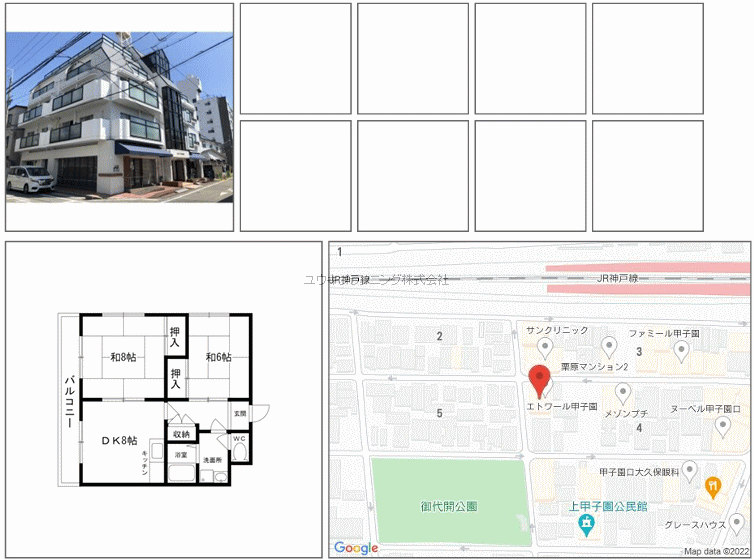Click the 甲子園口大久保眼科 location pin
The width and height of the screenshot is (754, 560).
tap(688, 470)
